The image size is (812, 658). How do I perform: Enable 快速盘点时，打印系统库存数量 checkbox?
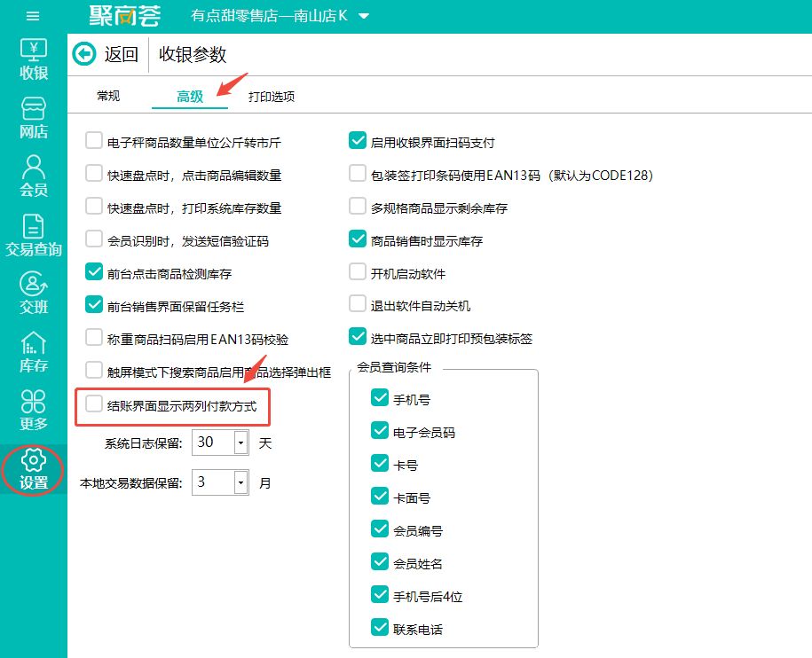94,207
